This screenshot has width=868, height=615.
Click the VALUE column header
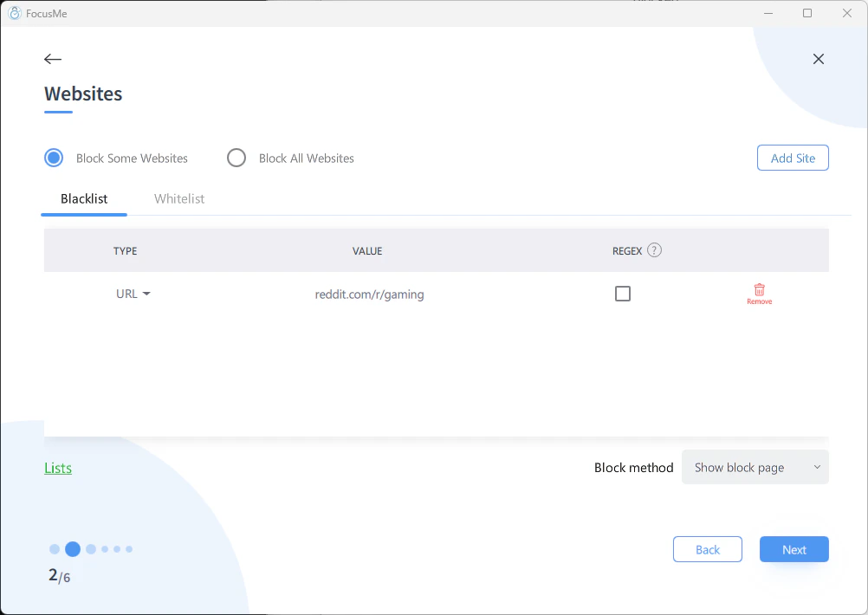367,250
